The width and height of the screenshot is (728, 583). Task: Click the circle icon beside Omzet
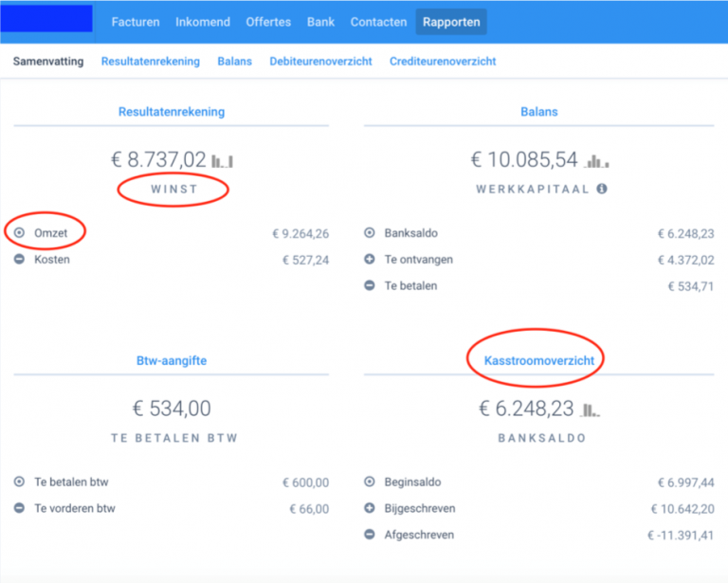coord(19,232)
